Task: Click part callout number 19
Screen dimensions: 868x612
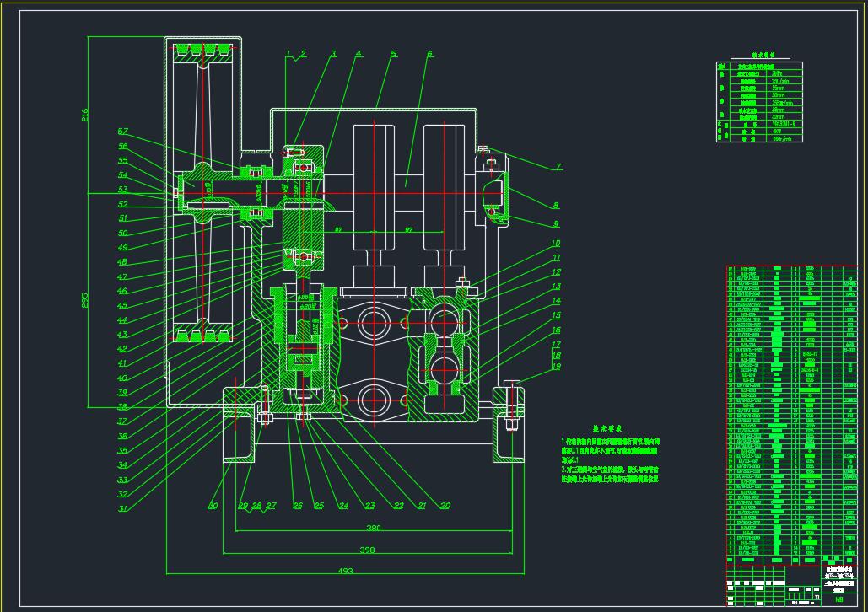Action: point(556,367)
